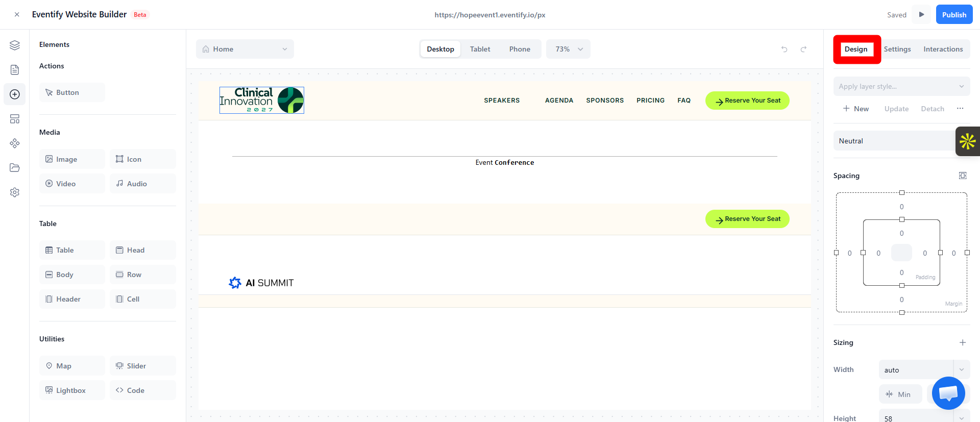Add a Map utility element
980x422 pixels.
click(72, 366)
